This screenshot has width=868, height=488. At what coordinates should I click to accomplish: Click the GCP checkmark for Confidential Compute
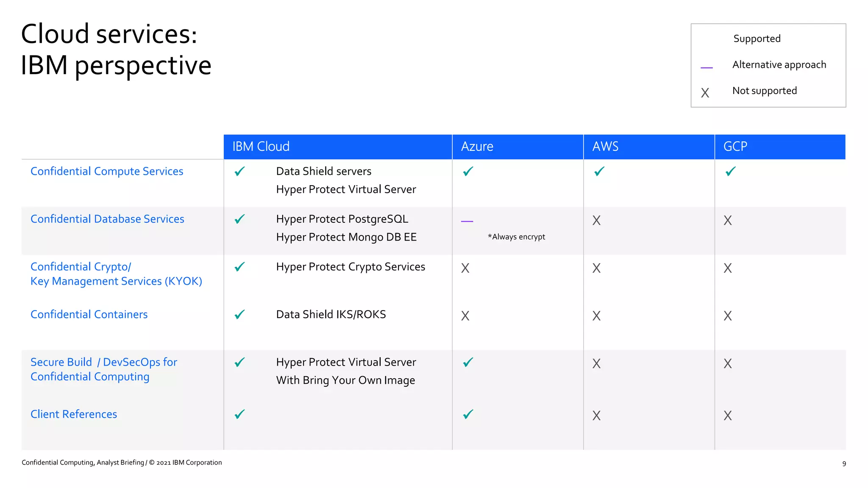coord(730,172)
